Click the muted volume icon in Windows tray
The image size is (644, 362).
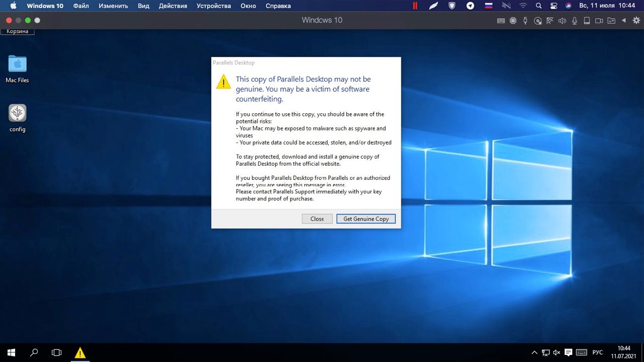(556, 352)
